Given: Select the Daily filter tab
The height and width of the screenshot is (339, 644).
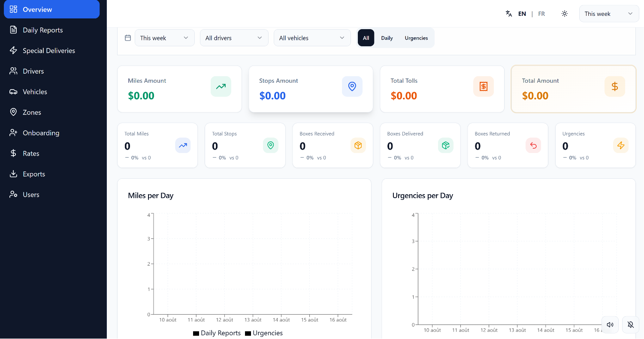Looking at the screenshot, I should pyautogui.click(x=387, y=38).
